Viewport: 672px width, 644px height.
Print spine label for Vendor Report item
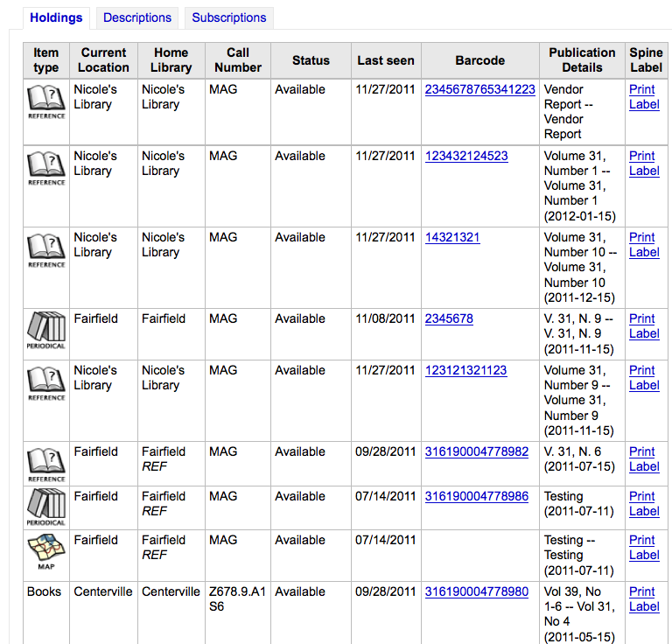tap(644, 97)
